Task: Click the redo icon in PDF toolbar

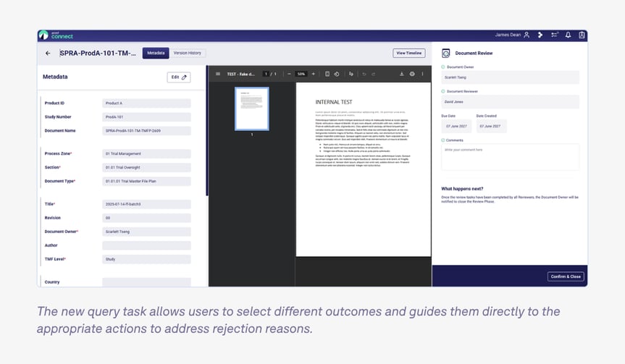Action: [x=374, y=74]
